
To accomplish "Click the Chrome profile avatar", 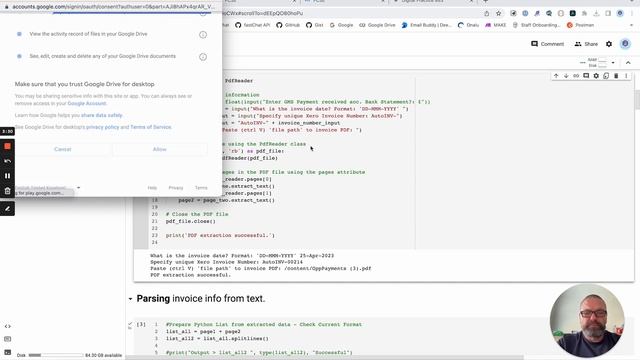I will click(x=620, y=13).
